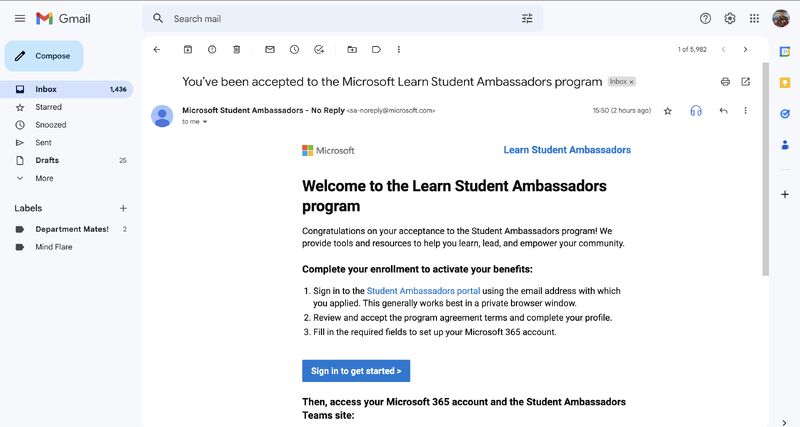Apply a label to this email

(x=376, y=49)
